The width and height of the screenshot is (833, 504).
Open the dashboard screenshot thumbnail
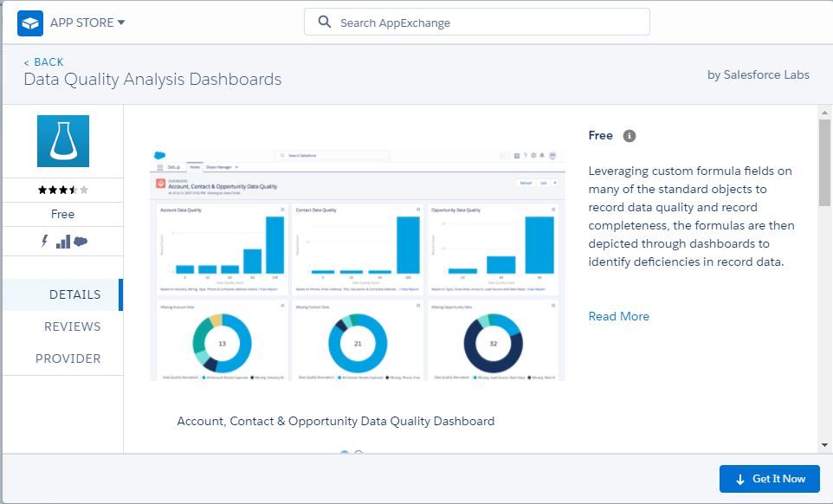(357, 264)
